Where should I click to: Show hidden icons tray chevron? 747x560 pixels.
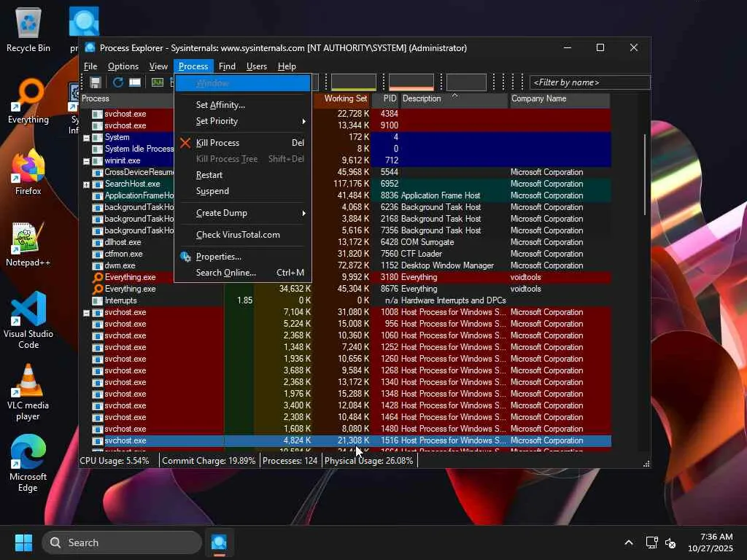[x=629, y=542]
